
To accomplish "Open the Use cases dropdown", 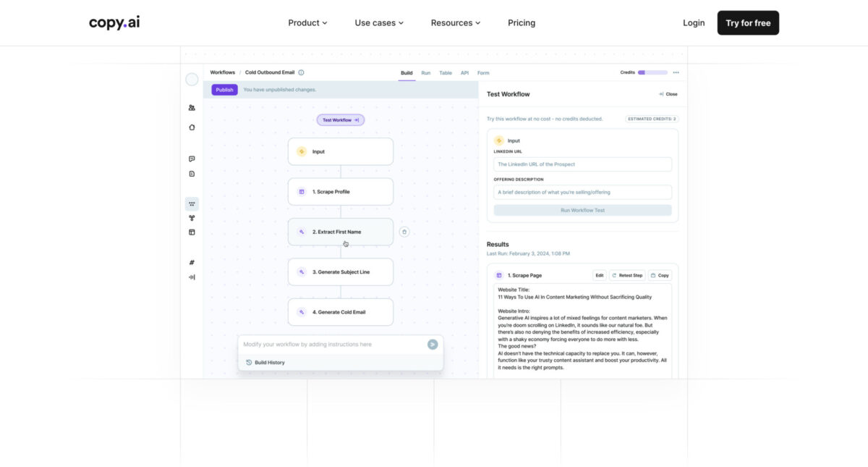I will point(379,22).
